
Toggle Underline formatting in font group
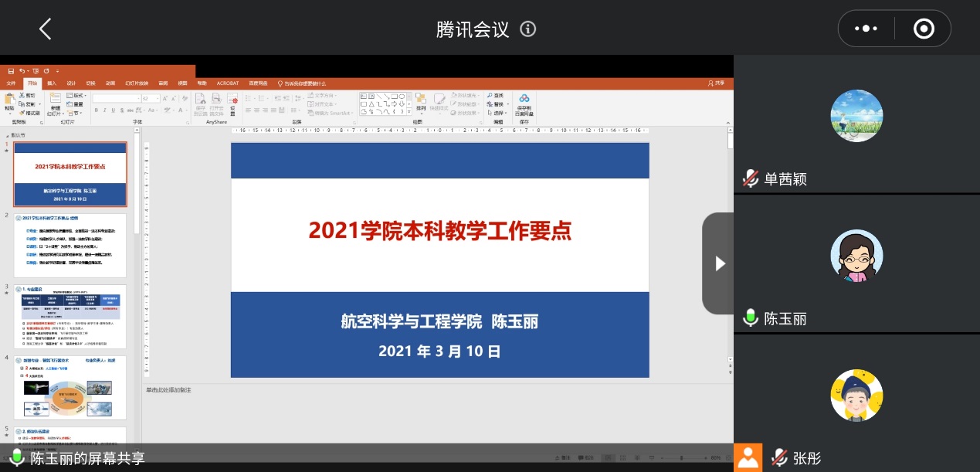click(113, 110)
